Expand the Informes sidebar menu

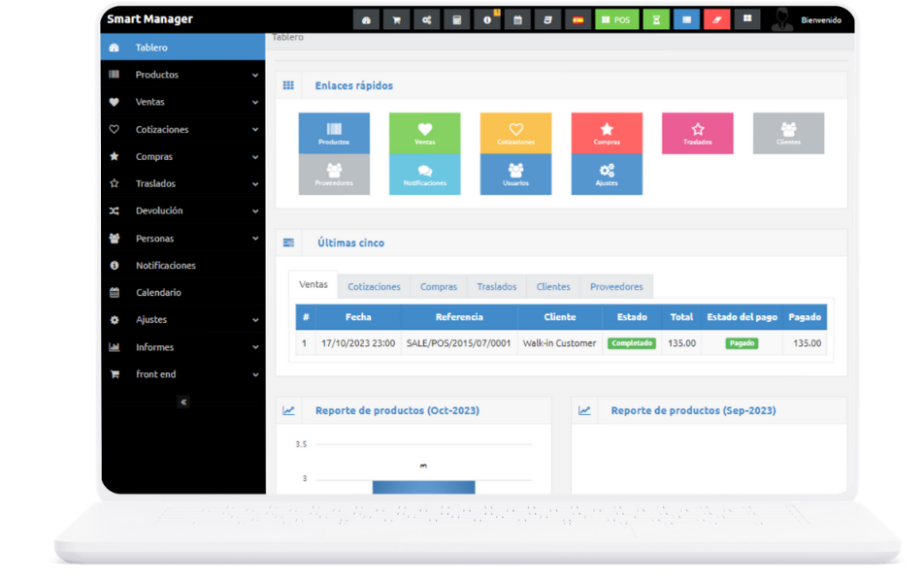(182, 347)
